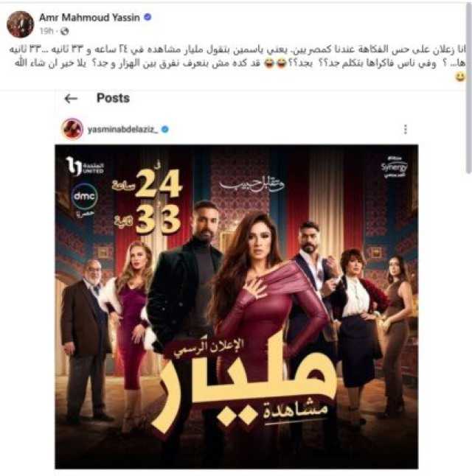Open Amr Mahmoud Yassin's profile picture
472x476 pixels.
20,24
